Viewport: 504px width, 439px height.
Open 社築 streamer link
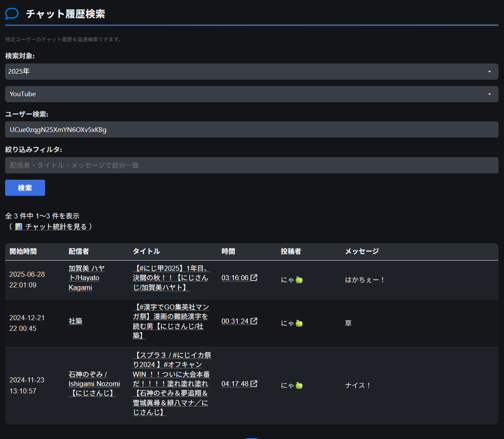[76, 321]
